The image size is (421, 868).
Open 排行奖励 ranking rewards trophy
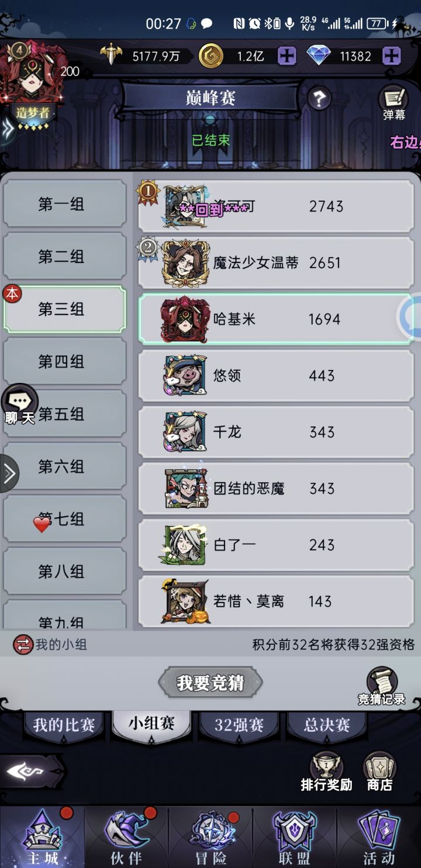326,772
